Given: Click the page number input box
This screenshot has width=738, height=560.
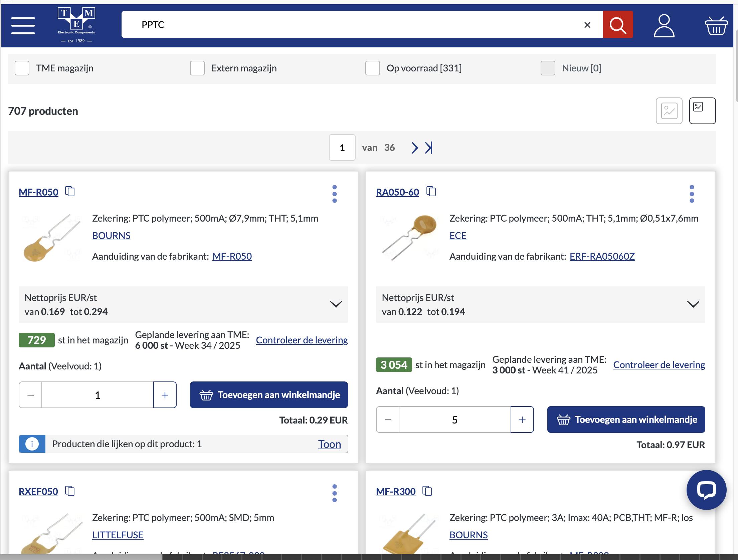Looking at the screenshot, I should click(x=342, y=148).
